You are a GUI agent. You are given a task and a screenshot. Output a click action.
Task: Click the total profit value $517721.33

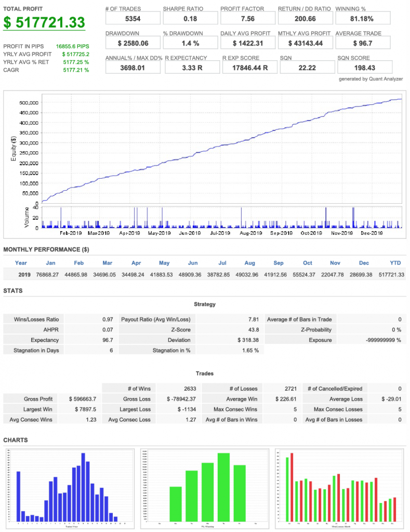(x=44, y=23)
